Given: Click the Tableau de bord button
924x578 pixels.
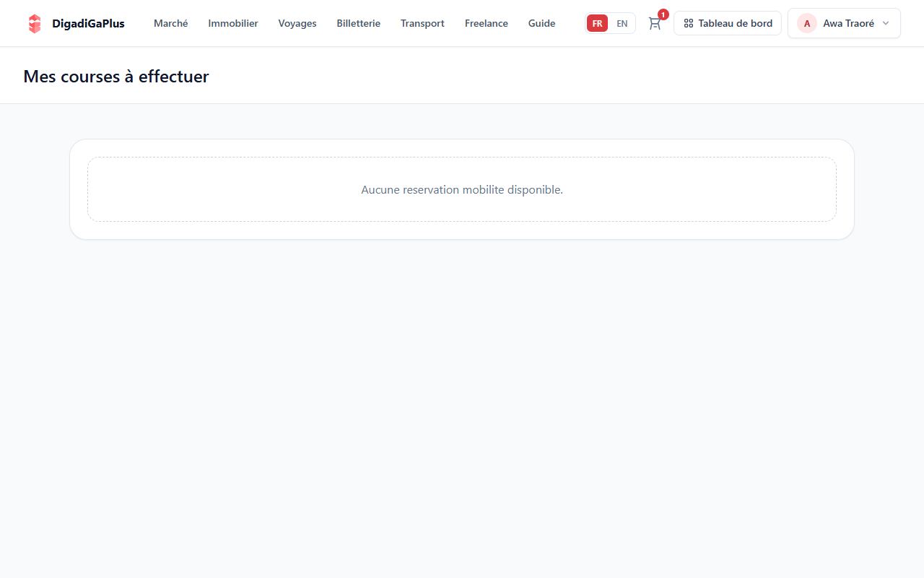Looking at the screenshot, I should (728, 23).
